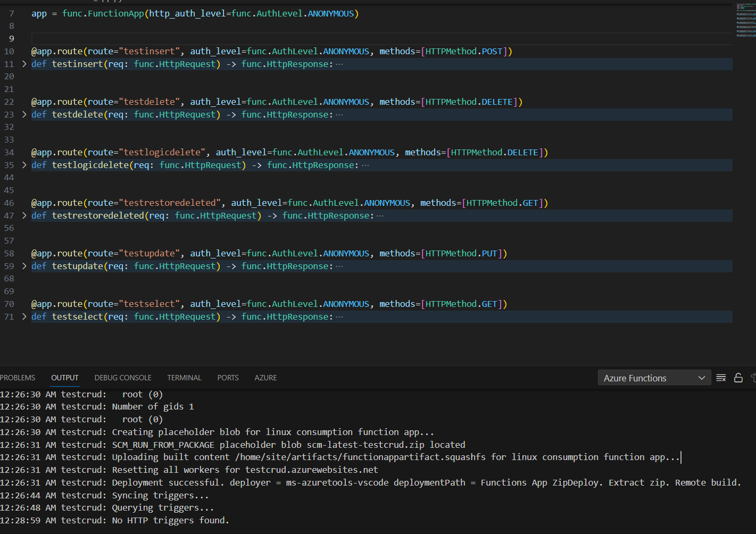
Task: Click "Uploading built content" output line
Action: pos(396,457)
